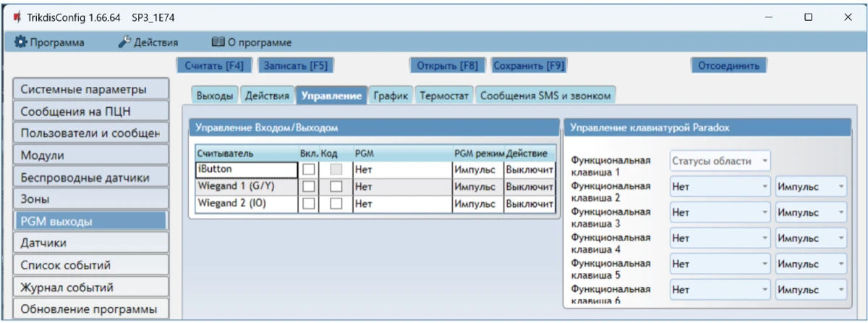The width and height of the screenshot is (868, 323).
Task: Click the Отсоединить button
Action: point(728,66)
